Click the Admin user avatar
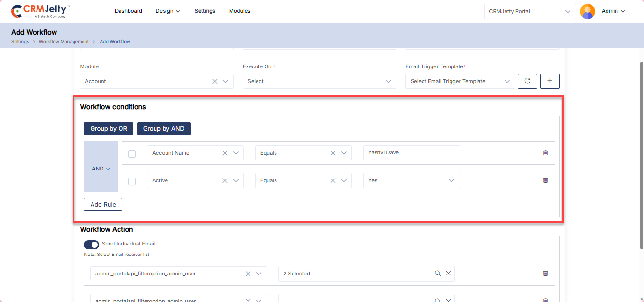Viewport: 644px width, 302px height. tap(588, 11)
